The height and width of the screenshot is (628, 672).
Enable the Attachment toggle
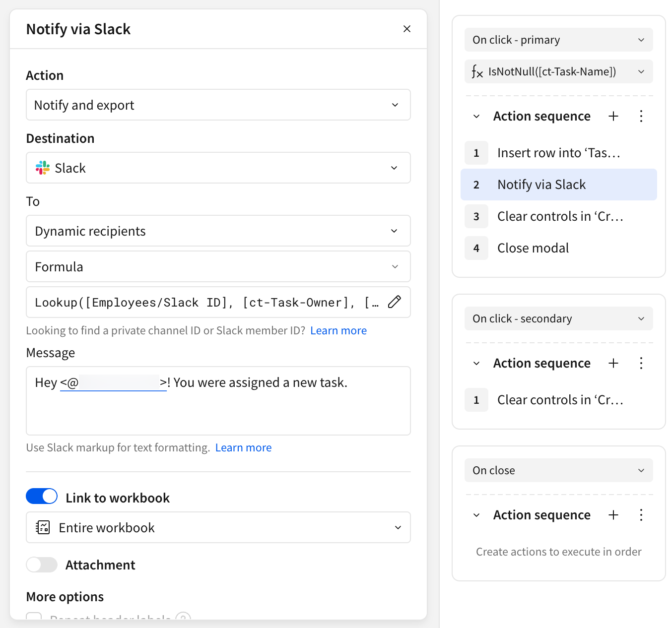42,565
